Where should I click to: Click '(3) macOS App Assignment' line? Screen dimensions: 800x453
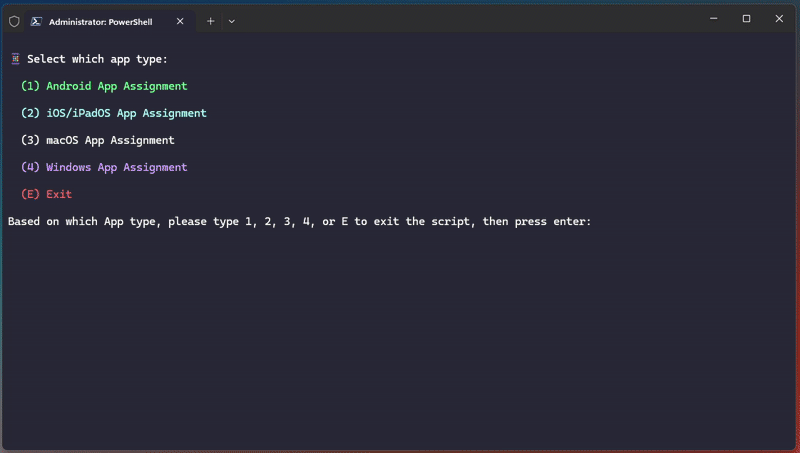pyautogui.click(x=97, y=140)
